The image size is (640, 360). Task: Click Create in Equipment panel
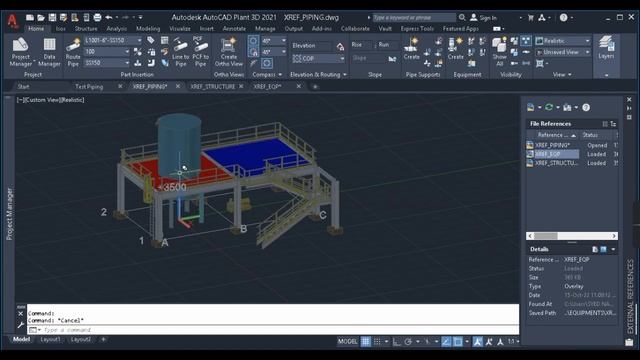click(x=455, y=48)
